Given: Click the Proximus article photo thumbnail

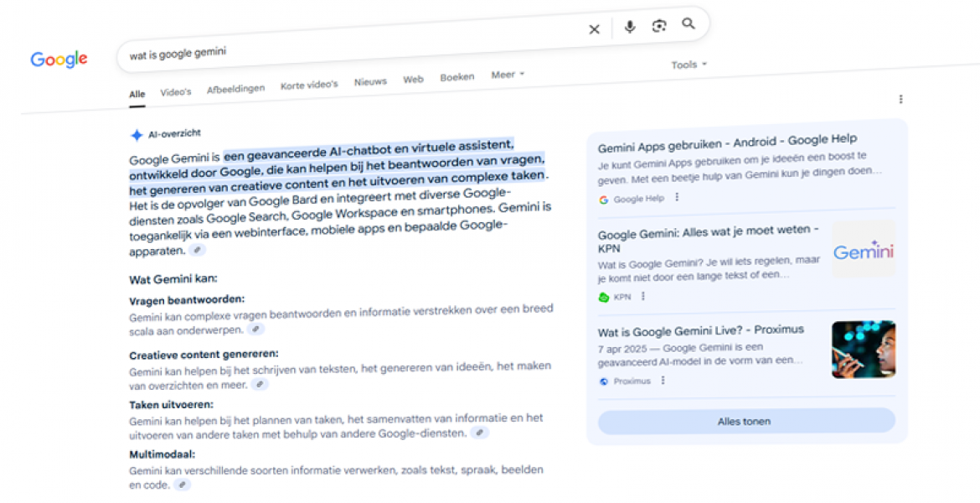Looking at the screenshot, I should (x=864, y=350).
